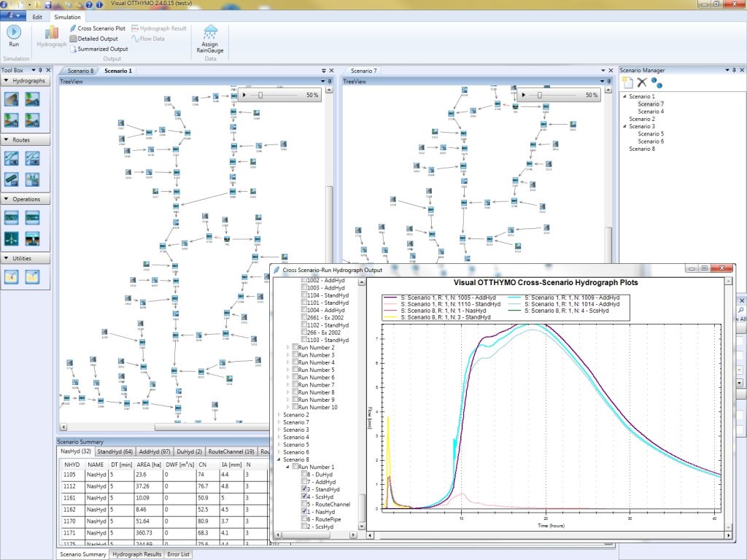Select the first Hydrographs tool icon
Viewport: 747px width, 560px height.
(x=12, y=99)
